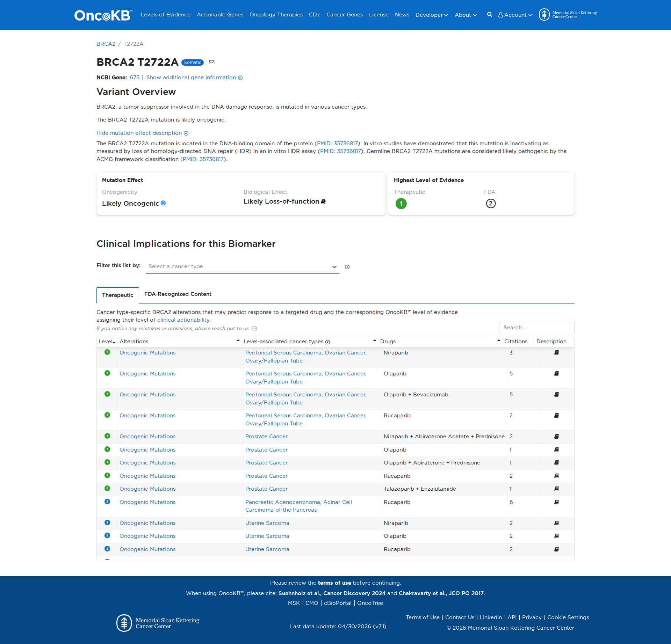Click Memorial Sloan Kettering logo in header
Viewport: 671px width, 644px height.
click(x=568, y=15)
